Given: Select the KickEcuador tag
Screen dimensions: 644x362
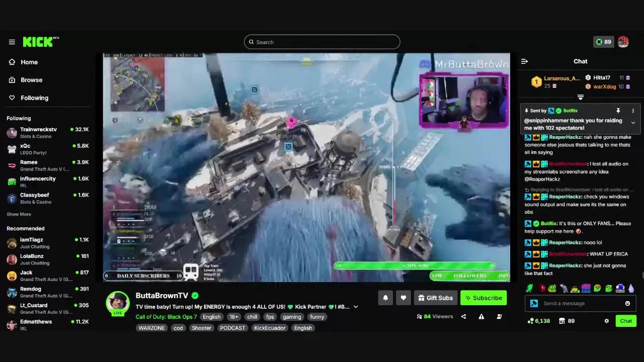Looking at the screenshot, I should (270, 328).
